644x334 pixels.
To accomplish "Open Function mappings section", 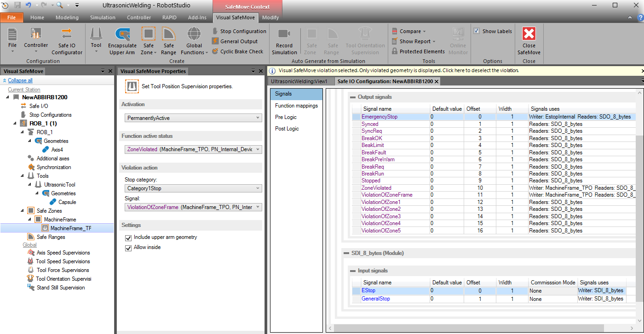I will click(296, 106).
